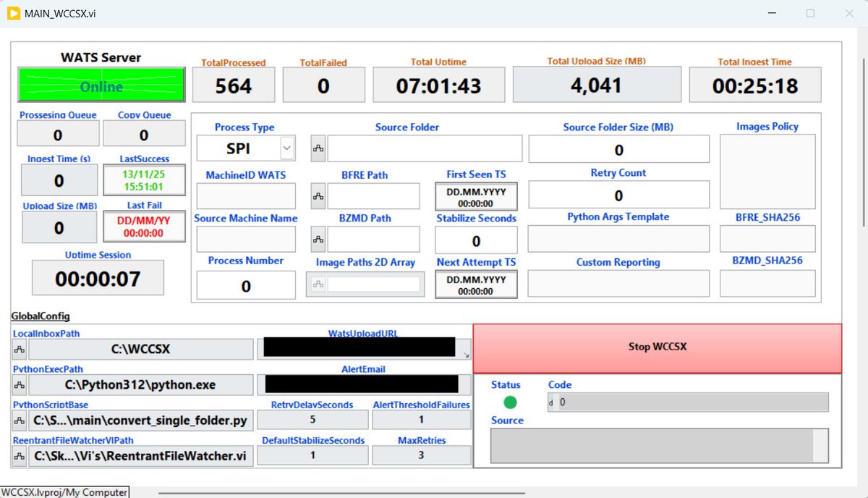Click the browse icon next to PythonExecPath
868x498 pixels.
(19, 385)
